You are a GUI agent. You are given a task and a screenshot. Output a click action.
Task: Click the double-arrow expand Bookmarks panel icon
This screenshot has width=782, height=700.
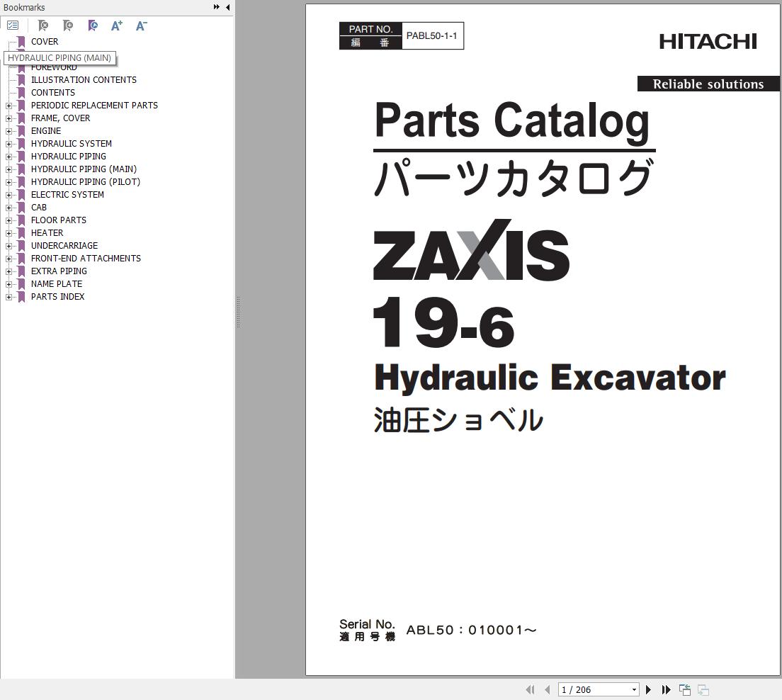click(x=217, y=7)
